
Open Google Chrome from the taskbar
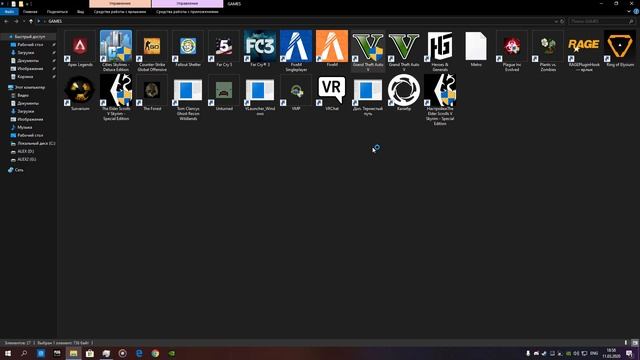[x=155, y=353]
